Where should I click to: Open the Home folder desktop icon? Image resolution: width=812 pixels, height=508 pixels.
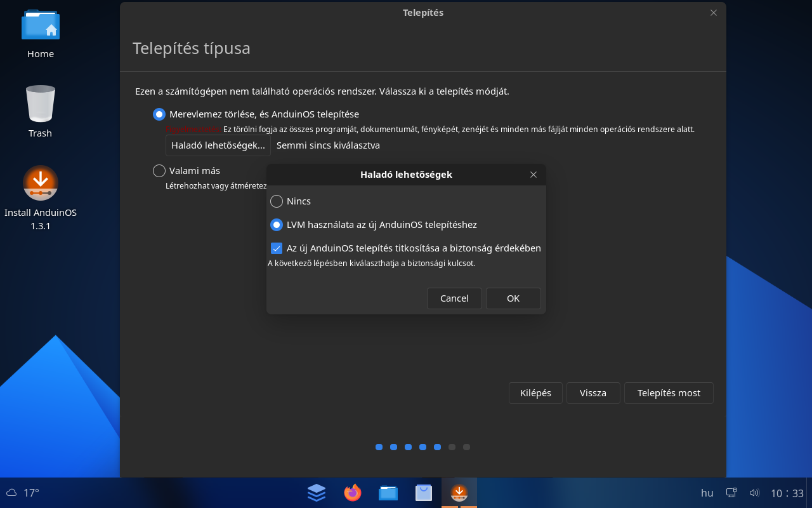tap(41, 33)
